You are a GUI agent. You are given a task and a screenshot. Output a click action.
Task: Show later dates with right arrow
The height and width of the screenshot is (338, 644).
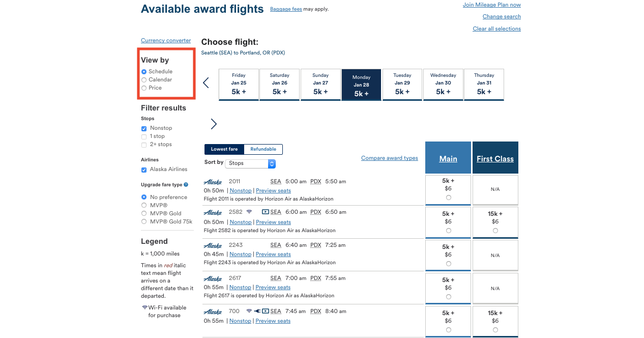[x=214, y=124]
